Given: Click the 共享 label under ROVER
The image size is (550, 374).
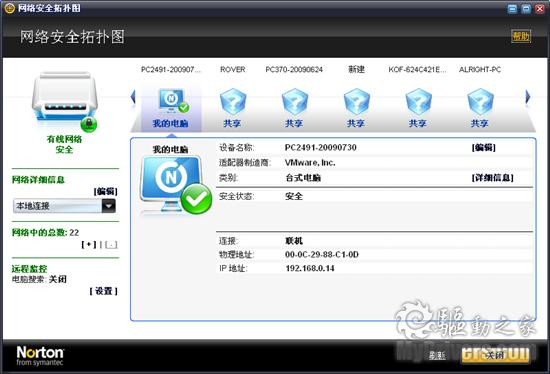Looking at the screenshot, I should point(232,123).
